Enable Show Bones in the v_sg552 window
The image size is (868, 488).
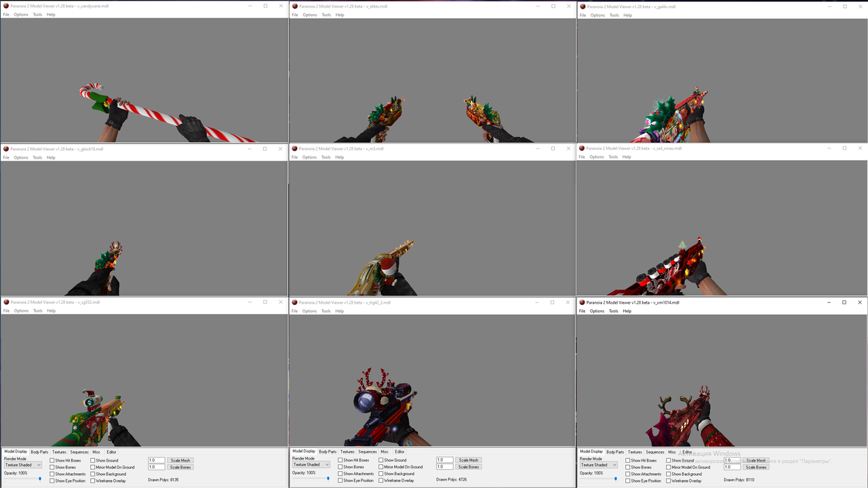coord(52,468)
